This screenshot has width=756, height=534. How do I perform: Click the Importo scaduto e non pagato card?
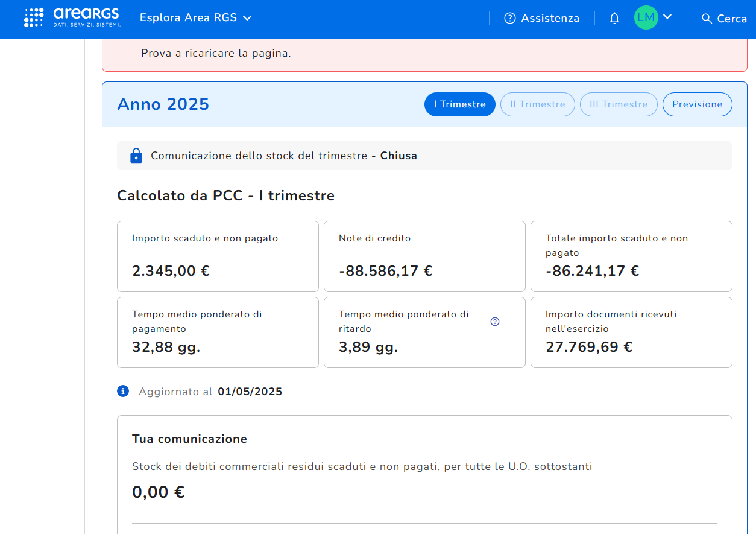point(218,256)
